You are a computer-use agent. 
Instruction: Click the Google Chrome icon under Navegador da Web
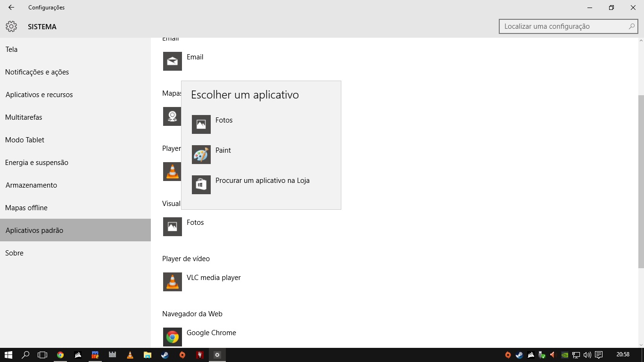[173, 337]
